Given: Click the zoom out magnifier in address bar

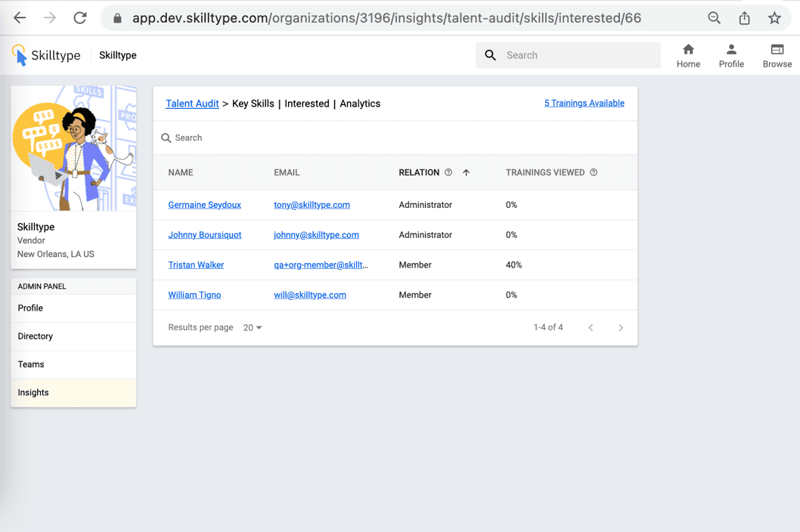Looking at the screenshot, I should 715,18.
